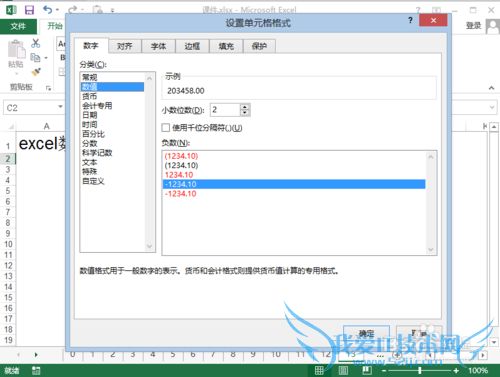
Task: Click the Paste clipboard icon
Action: pos(16,49)
